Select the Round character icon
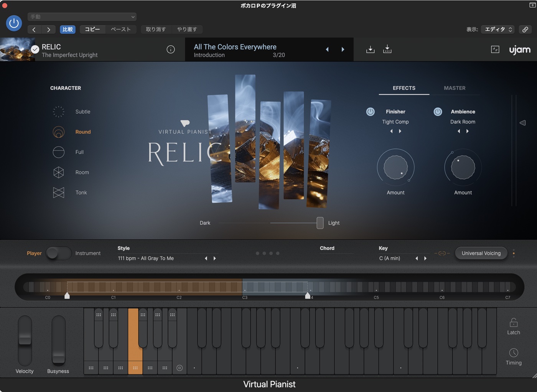 (59, 132)
